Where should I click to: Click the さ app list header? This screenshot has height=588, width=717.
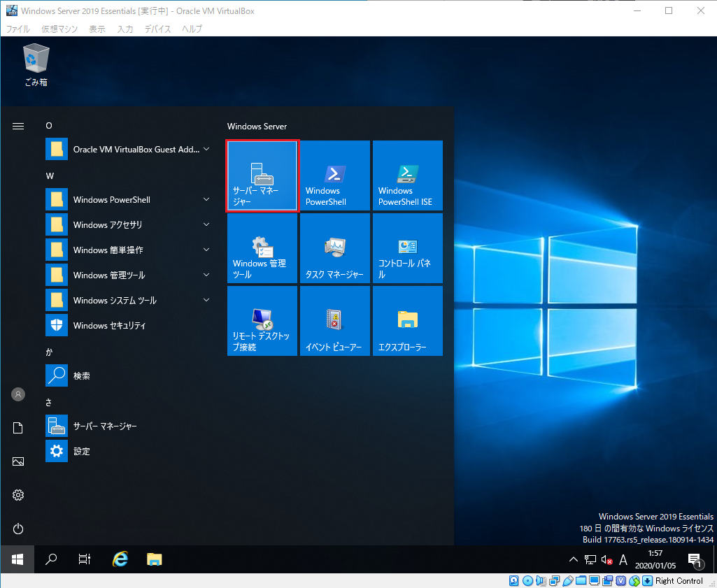click(49, 402)
